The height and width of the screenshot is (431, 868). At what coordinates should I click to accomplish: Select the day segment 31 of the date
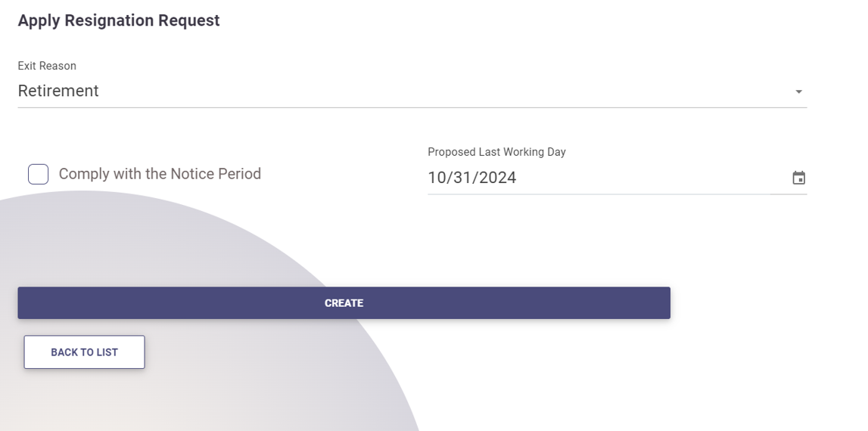pos(461,178)
